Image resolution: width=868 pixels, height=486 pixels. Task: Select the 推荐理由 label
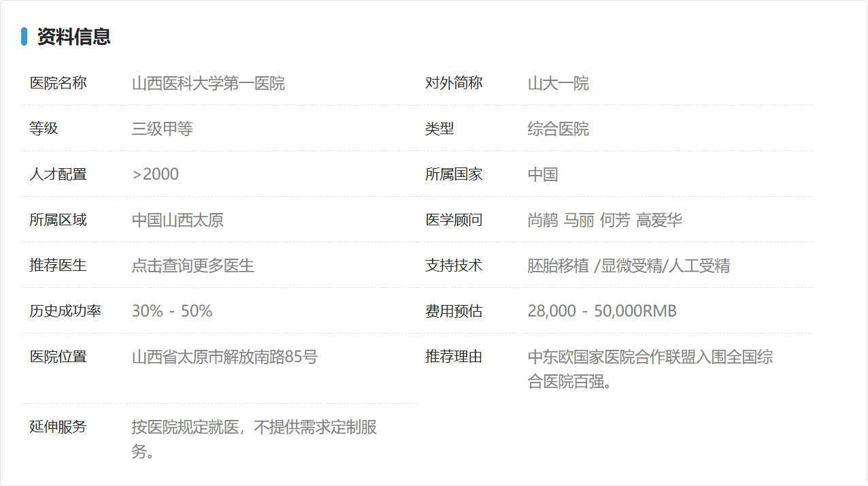(x=454, y=357)
